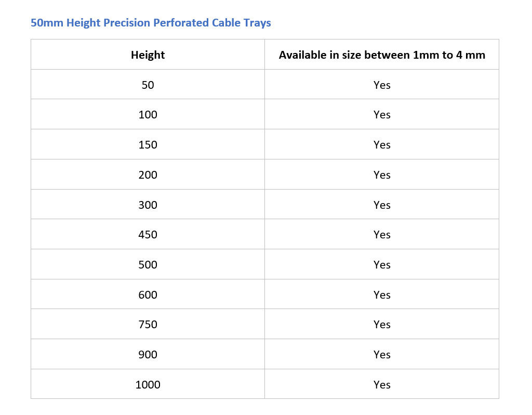
Task: Select the 900 height cell
Action: click(x=148, y=354)
